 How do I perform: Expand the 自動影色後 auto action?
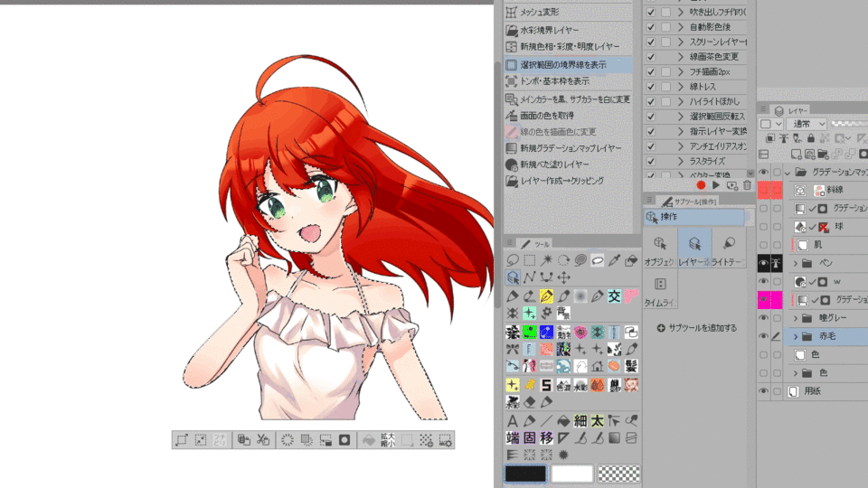(x=680, y=27)
